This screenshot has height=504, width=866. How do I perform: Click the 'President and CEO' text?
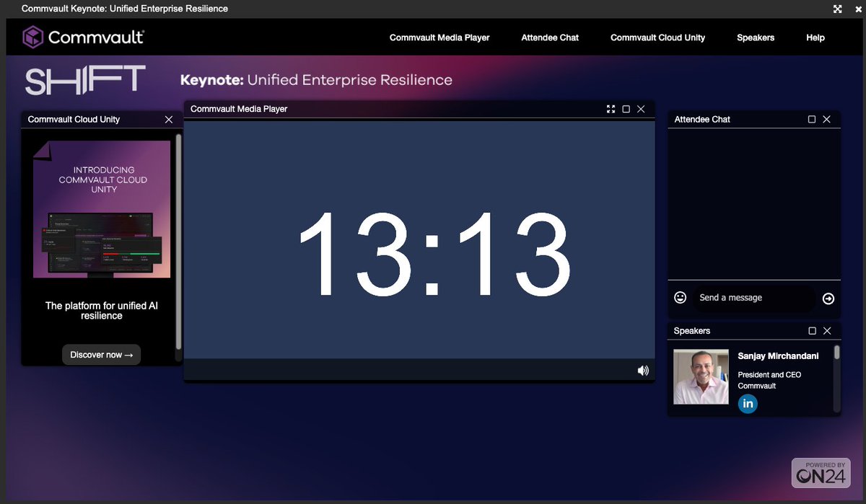tap(769, 375)
